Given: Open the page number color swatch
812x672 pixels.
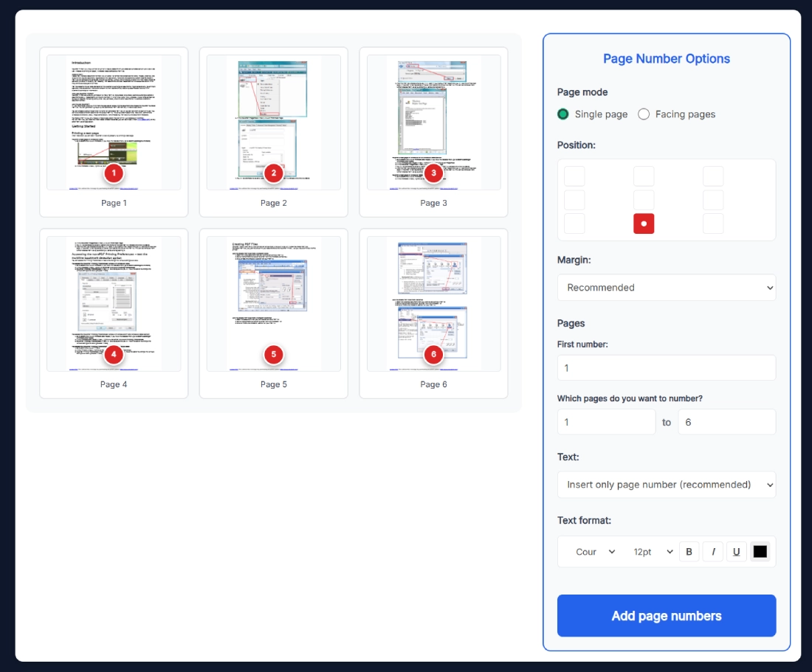Looking at the screenshot, I should click(x=760, y=551).
